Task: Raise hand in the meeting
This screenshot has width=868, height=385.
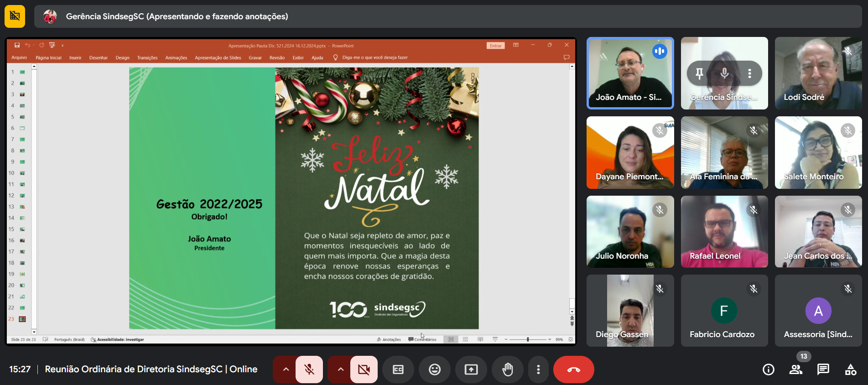Action: click(x=507, y=369)
